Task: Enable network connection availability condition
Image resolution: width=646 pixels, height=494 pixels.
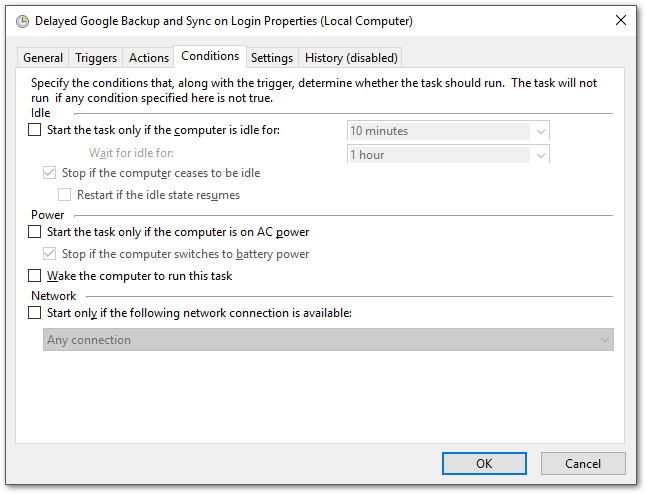Action: 35,313
